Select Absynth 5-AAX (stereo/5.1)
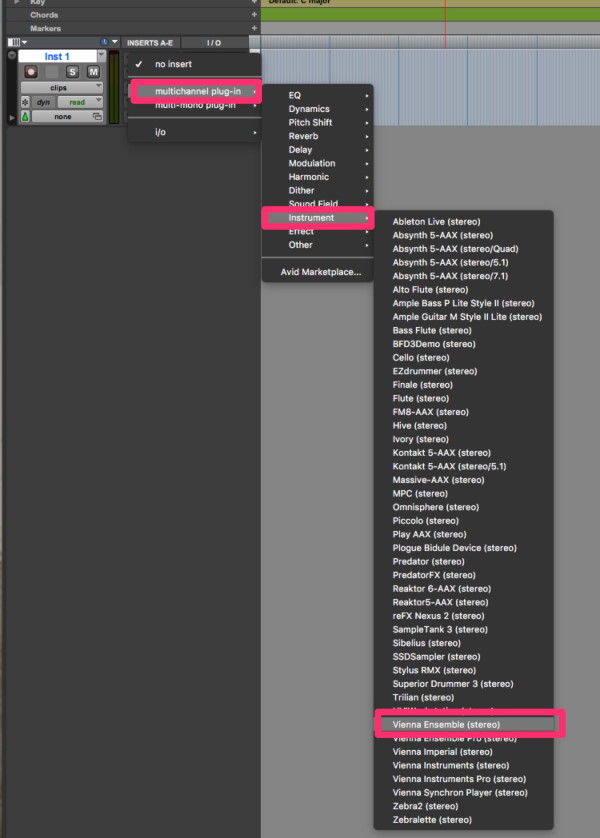Image resolution: width=600 pixels, height=838 pixels. [463, 262]
